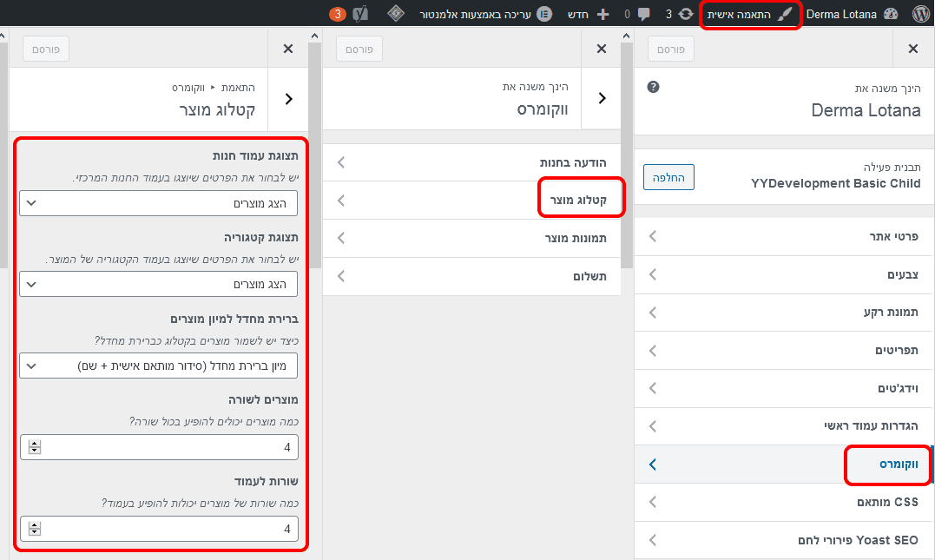Open the WordPress logo menu

click(920, 14)
